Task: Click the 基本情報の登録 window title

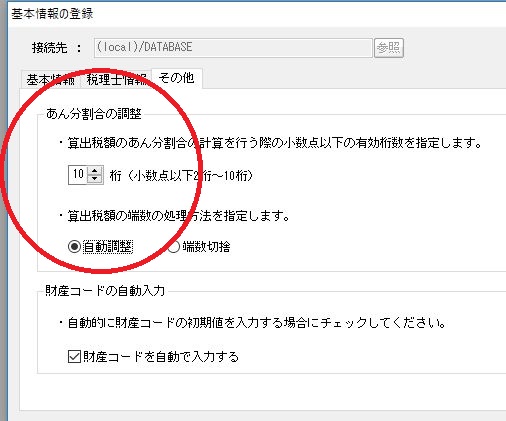Action: coord(52,14)
